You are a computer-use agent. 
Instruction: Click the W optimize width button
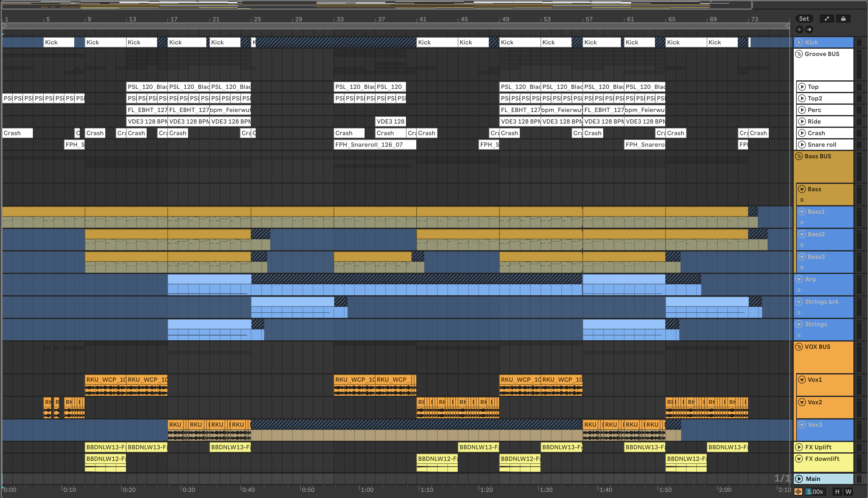848,492
